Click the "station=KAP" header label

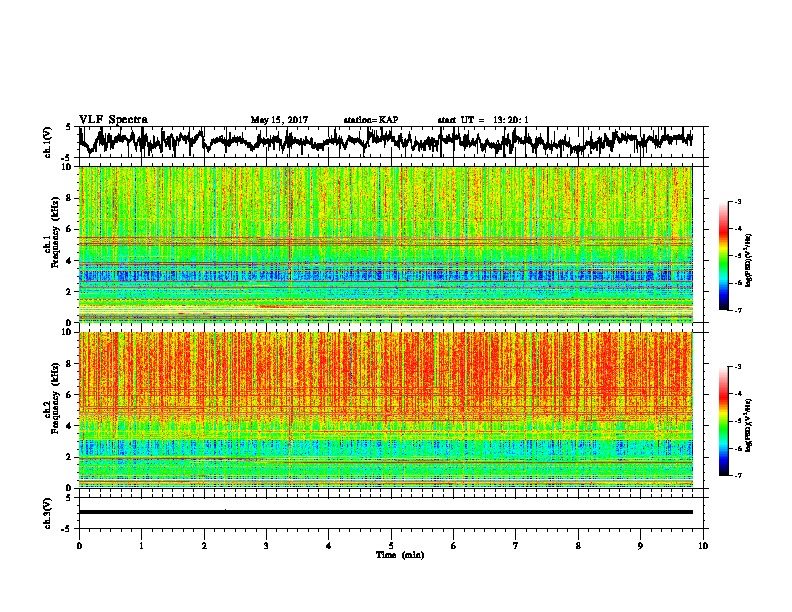371,120
